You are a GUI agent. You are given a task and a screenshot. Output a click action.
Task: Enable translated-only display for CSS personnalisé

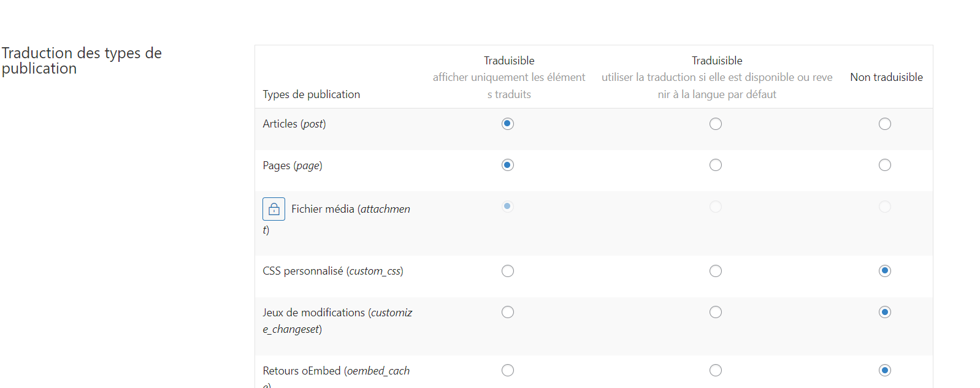[508, 271]
